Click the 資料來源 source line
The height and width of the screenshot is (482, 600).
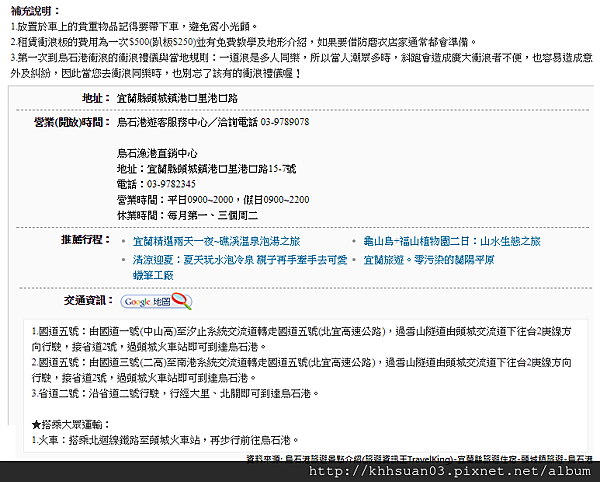[419, 458]
